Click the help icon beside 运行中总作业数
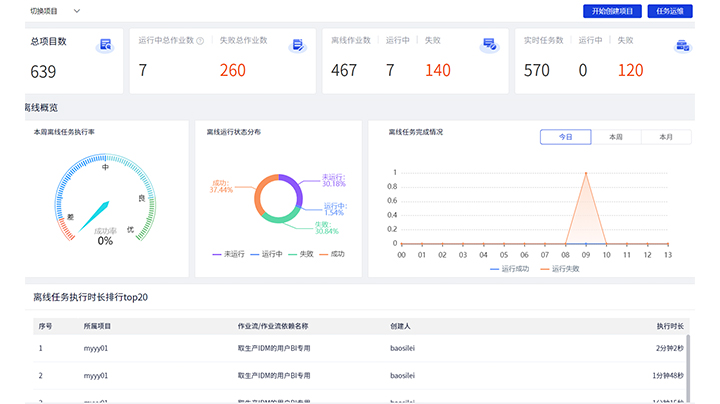 point(200,41)
